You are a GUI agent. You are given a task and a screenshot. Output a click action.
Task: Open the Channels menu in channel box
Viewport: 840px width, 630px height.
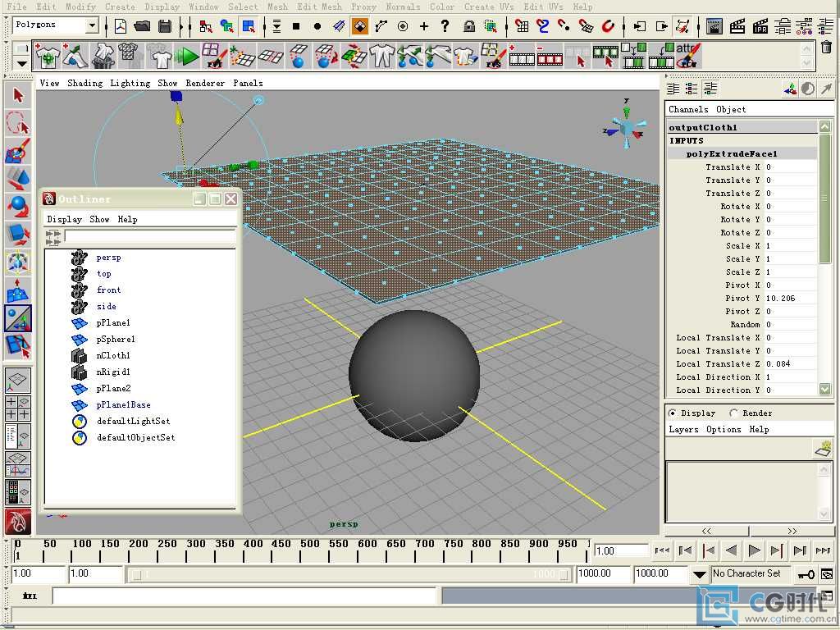coord(688,109)
